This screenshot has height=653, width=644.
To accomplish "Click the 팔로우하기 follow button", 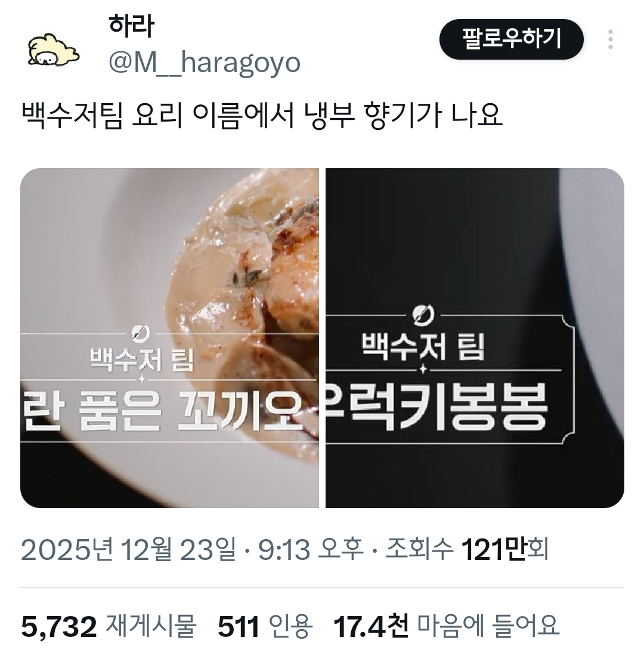I will (x=511, y=39).
